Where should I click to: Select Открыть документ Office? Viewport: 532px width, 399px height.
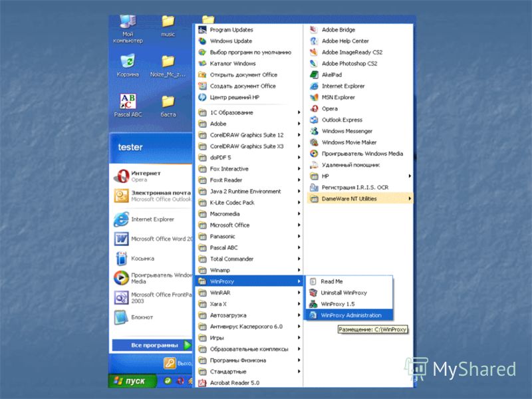(249, 74)
